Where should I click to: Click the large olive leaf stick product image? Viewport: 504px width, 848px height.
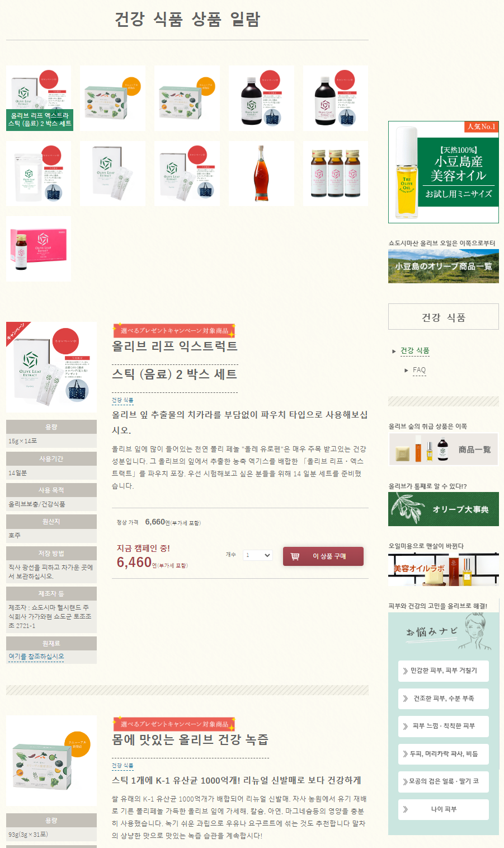click(x=51, y=367)
